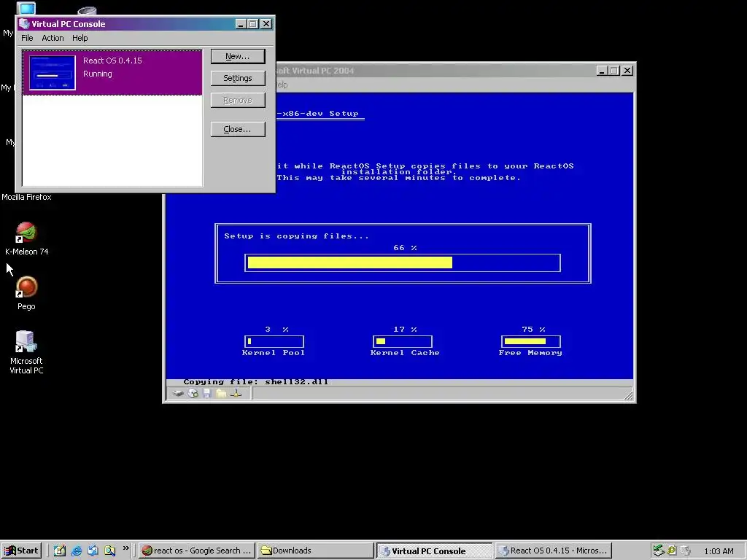747x560 pixels.
Task: Select the computer monitor desktop icon
Action: (26, 8)
